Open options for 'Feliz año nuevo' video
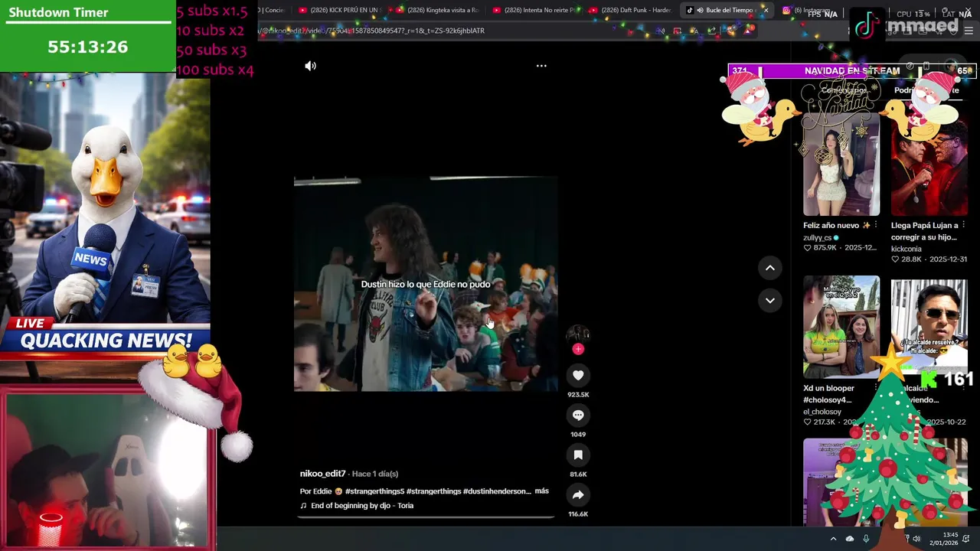 click(x=876, y=226)
